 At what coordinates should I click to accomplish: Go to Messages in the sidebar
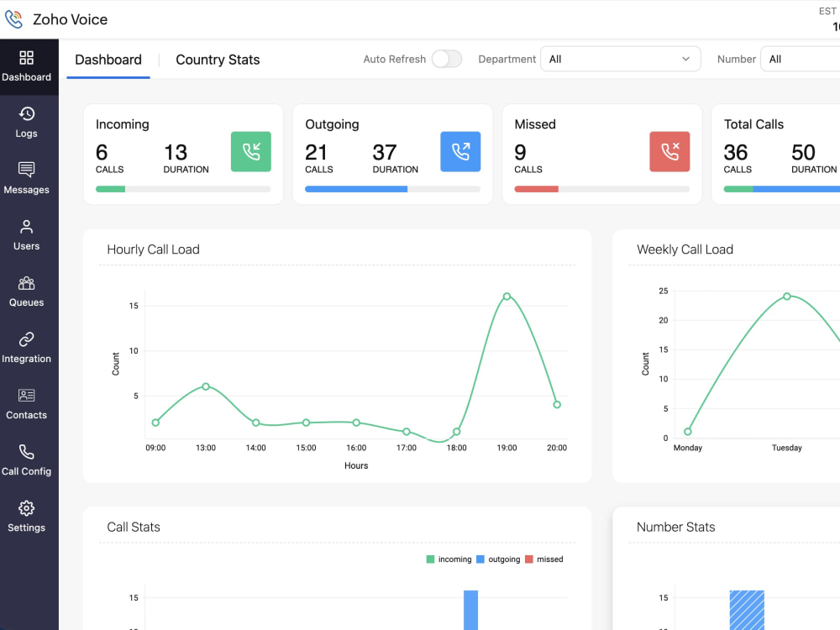coord(26,179)
